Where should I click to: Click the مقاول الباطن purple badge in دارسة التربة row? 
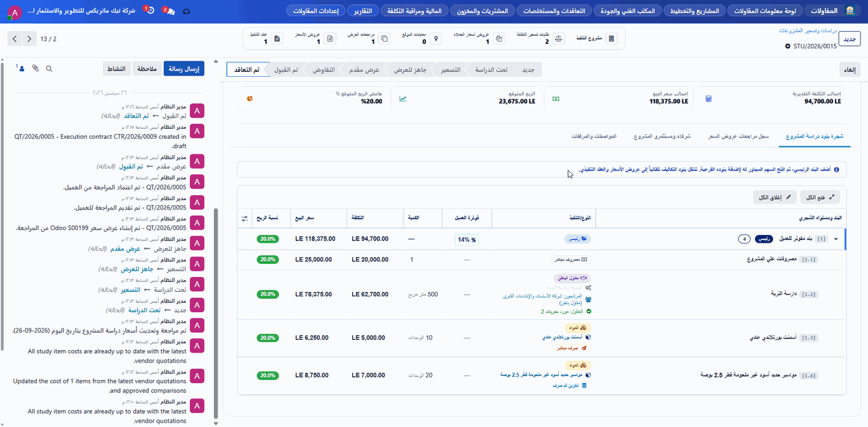572,278
